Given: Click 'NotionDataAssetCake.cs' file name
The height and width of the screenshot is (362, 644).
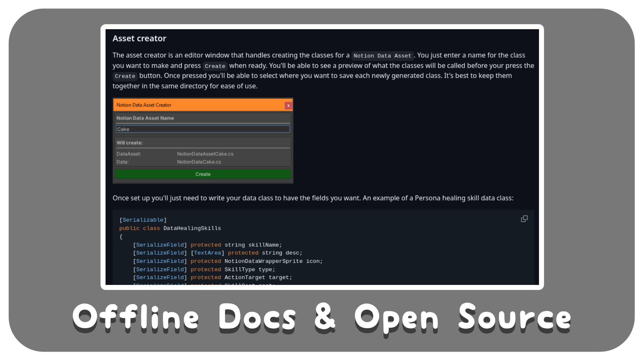Looking at the screenshot, I should point(205,154).
